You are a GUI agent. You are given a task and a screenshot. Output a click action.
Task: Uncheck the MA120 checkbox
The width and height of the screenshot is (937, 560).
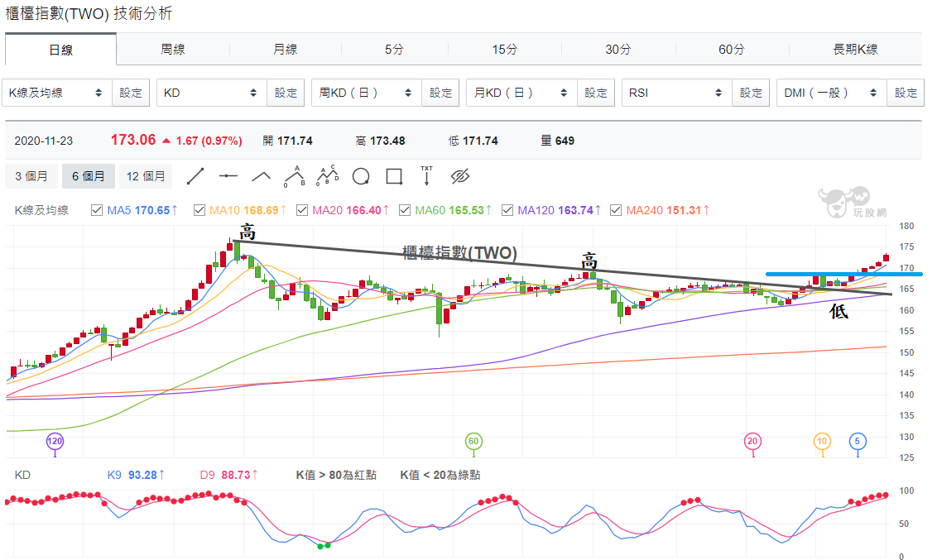[507, 210]
